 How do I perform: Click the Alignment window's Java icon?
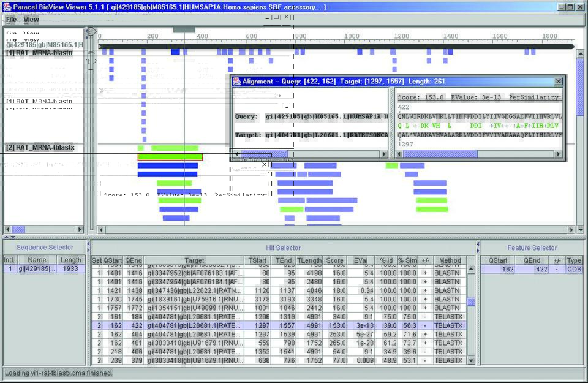click(x=236, y=81)
